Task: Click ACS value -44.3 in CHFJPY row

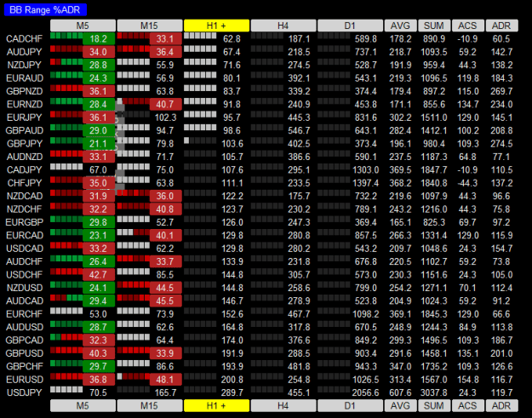Action: 467,183
